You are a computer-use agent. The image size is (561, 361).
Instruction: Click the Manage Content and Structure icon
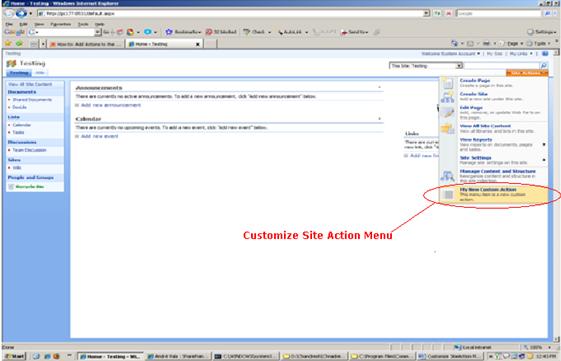tap(448, 176)
